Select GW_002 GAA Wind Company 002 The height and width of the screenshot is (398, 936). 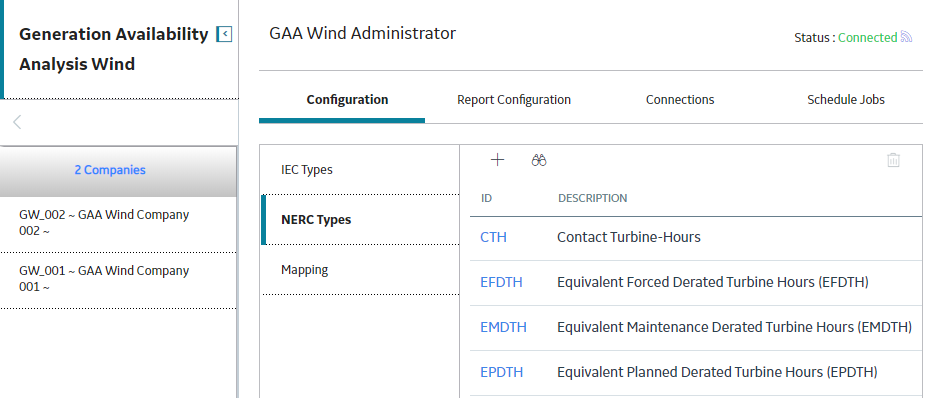tap(118, 223)
